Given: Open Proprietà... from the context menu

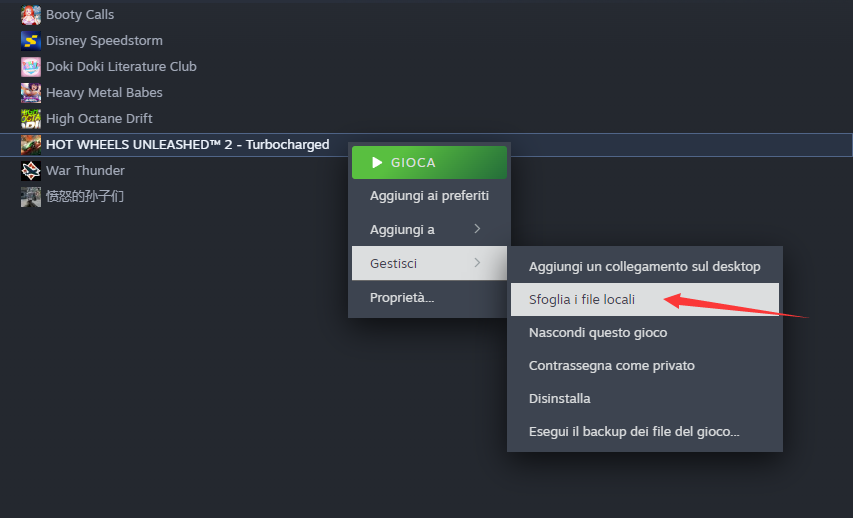Looking at the screenshot, I should click(x=429, y=298).
